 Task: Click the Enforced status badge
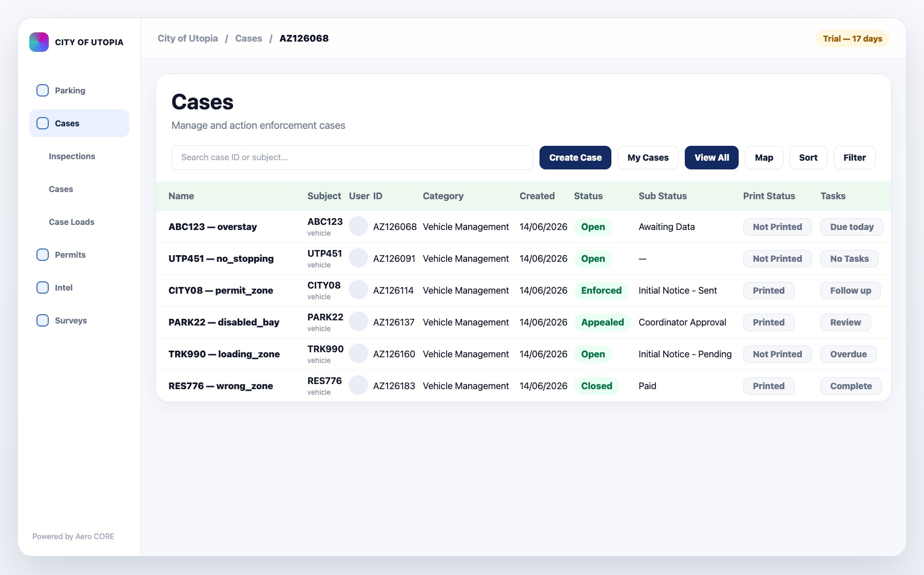tap(601, 291)
